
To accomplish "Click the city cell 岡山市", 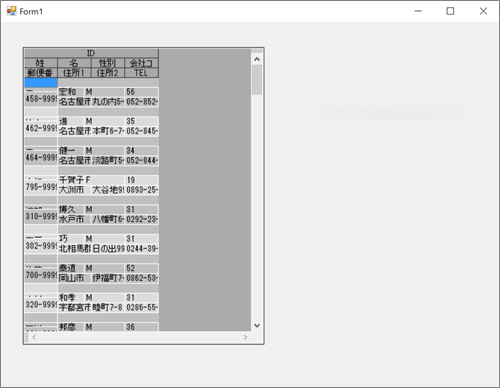I will (x=74, y=278).
